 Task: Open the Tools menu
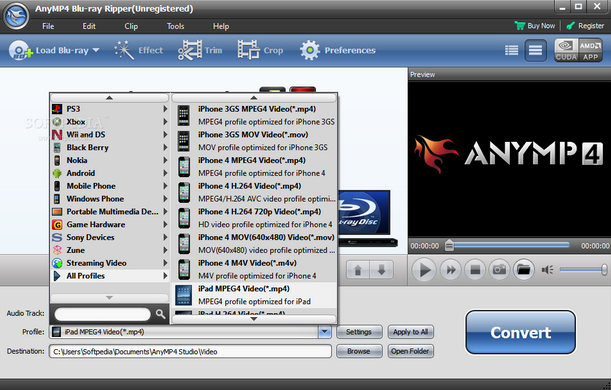coord(175,26)
